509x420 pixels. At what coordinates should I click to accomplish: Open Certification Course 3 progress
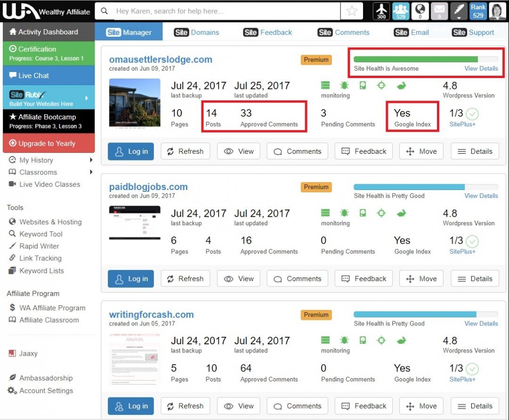[48, 53]
